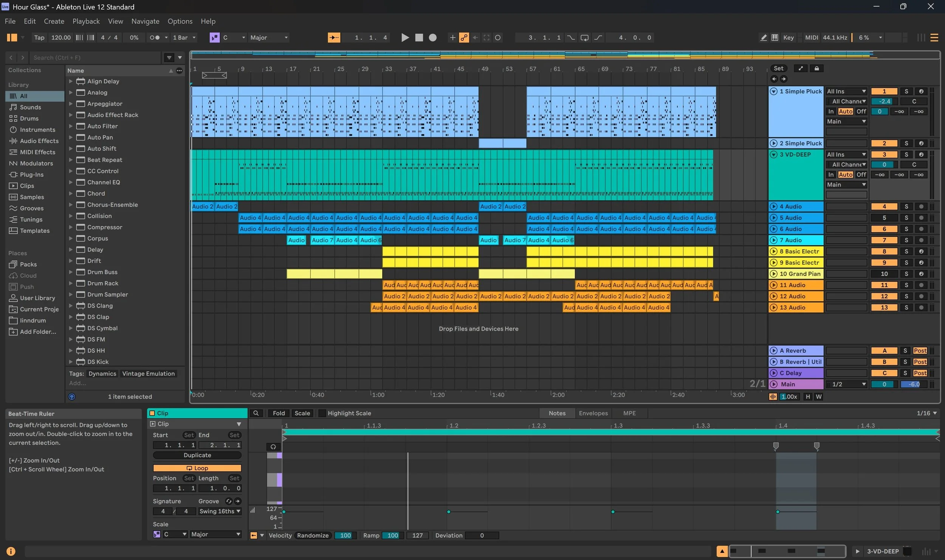
Task: Click the Arrangement Record button
Action: click(433, 37)
